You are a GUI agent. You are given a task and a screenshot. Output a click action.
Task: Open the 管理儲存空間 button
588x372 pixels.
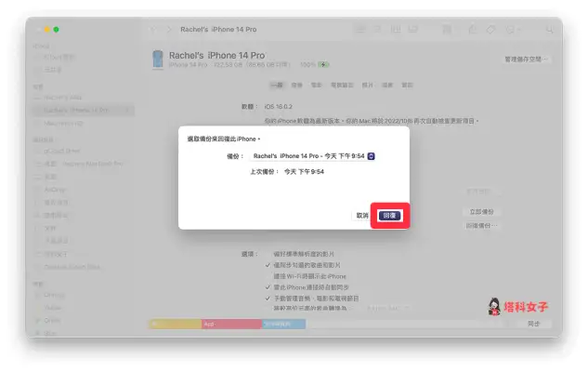pyautogui.click(x=526, y=60)
